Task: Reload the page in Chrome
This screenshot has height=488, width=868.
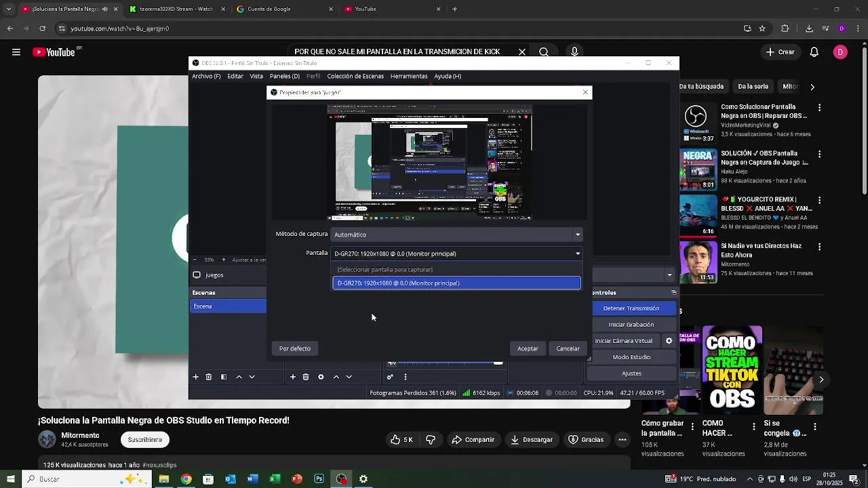Action: (42, 28)
